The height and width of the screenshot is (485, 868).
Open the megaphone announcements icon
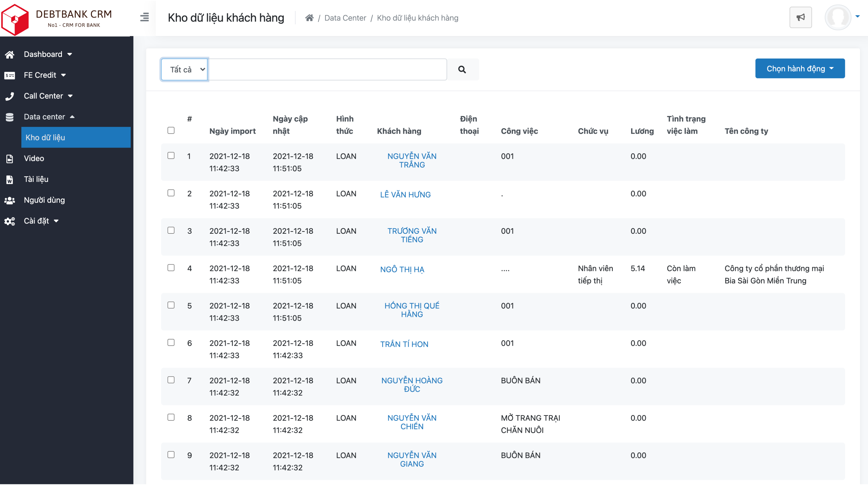(x=800, y=17)
